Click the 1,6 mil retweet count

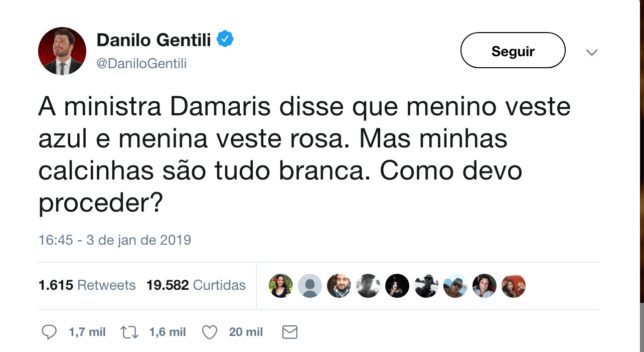[x=168, y=332]
